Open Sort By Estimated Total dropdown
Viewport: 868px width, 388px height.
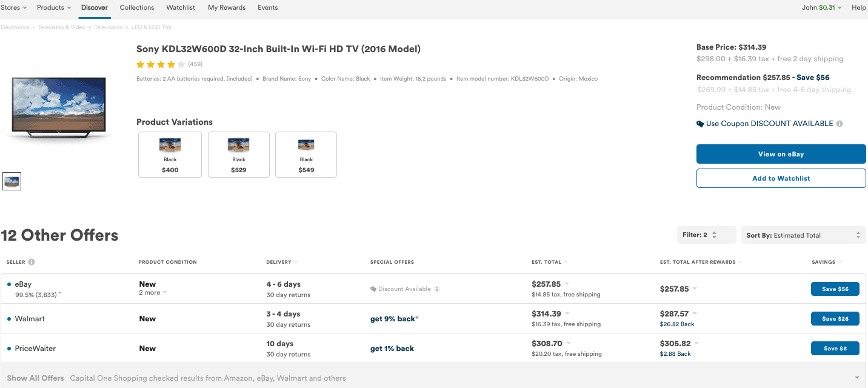coord(803,235)
